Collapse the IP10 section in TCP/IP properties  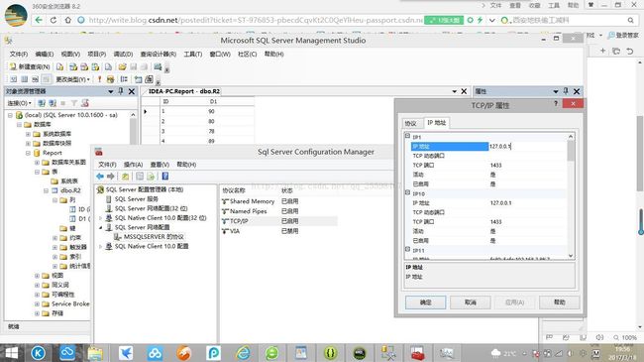click(x=407, y=192)
